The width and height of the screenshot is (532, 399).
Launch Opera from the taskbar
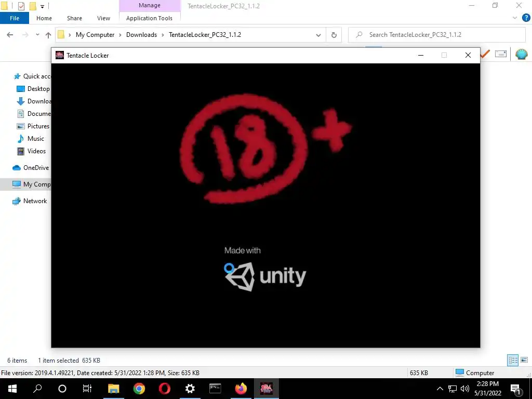click(x=165, y=389)
